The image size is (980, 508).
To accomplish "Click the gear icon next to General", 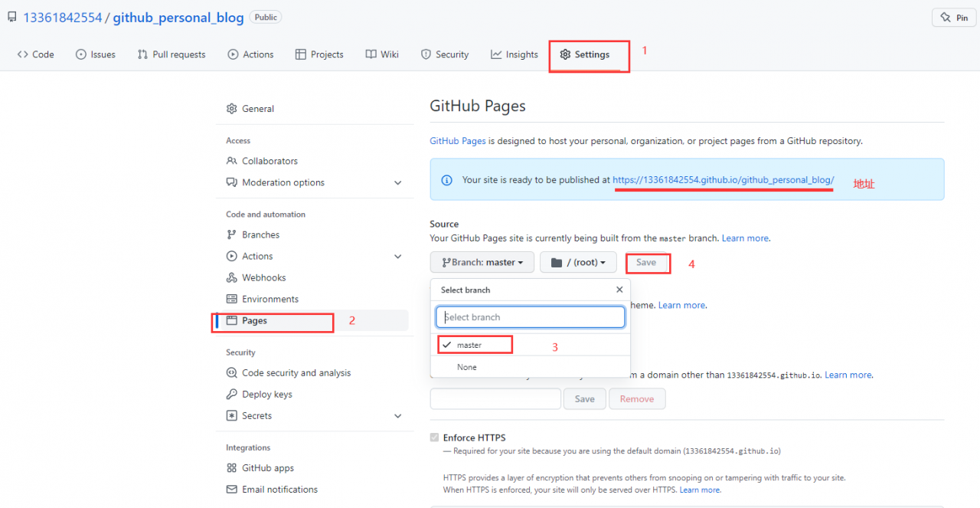I will pyautogui.click(x=232, y=109).
